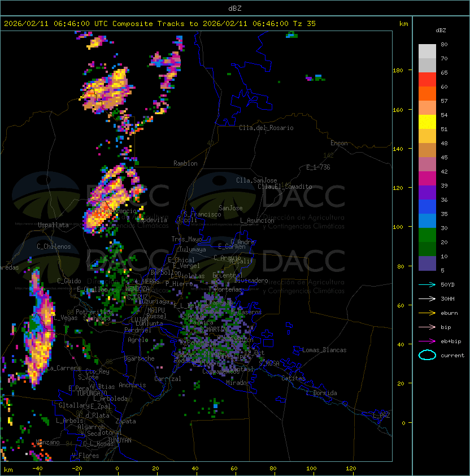Click the 'L_PAZ' map label

pyautogui.click(x=381, y=416)
